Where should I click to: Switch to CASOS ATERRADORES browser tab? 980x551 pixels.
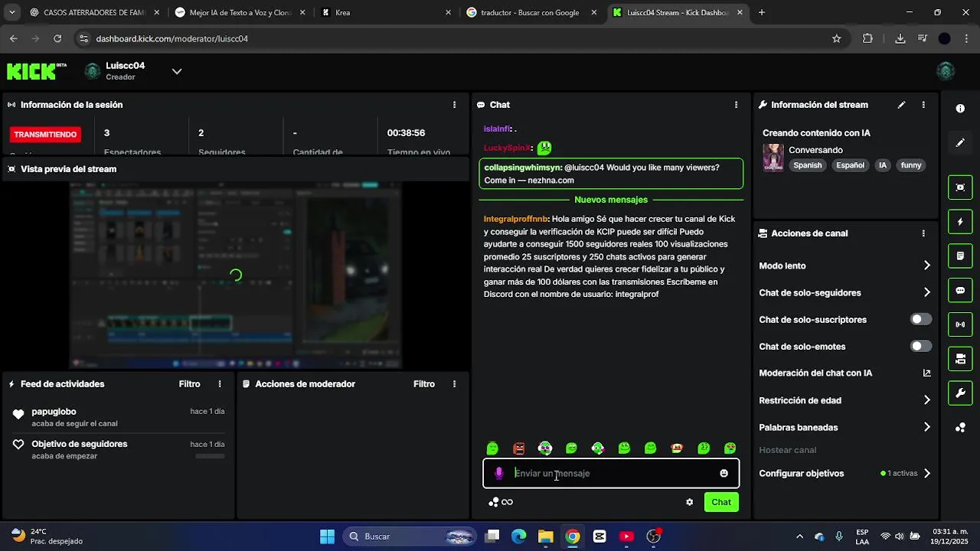(94, 12)
